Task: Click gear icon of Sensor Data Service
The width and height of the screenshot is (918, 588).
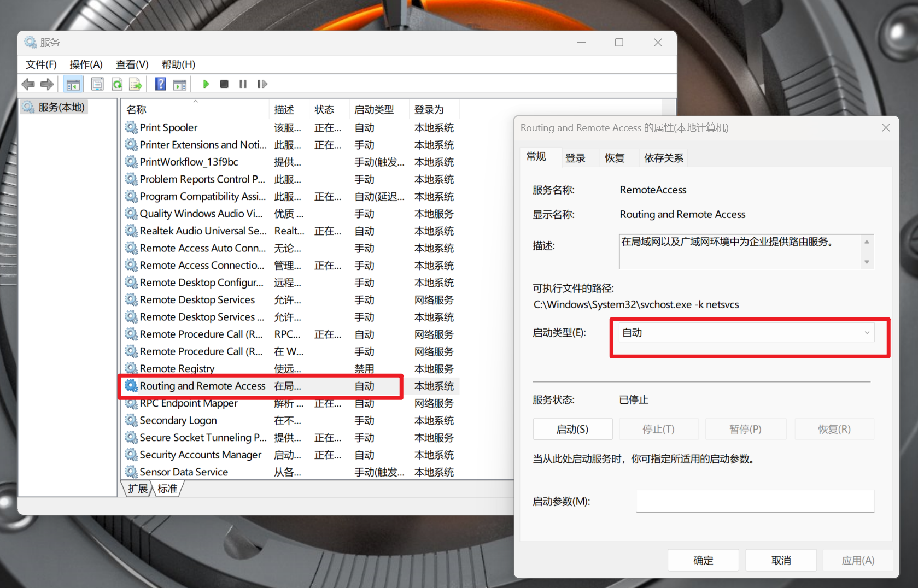Action: click(x=131, y=472)
